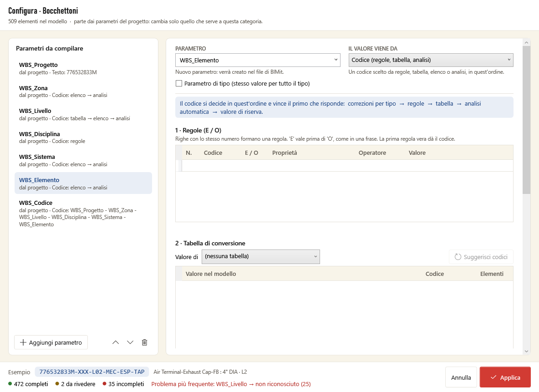Screen dimensions: 539x392
Task: Click the 'Suggerisci codici' button
Action: coord(481,257)
